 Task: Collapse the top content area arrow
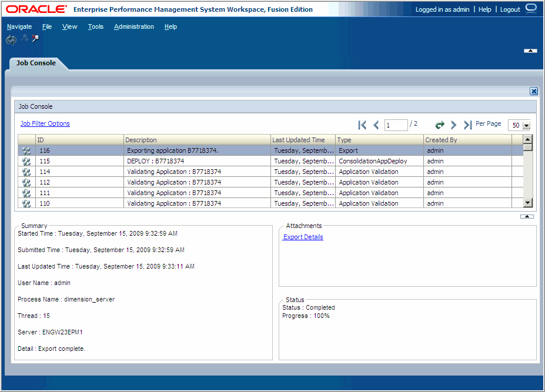coord(530,51)
